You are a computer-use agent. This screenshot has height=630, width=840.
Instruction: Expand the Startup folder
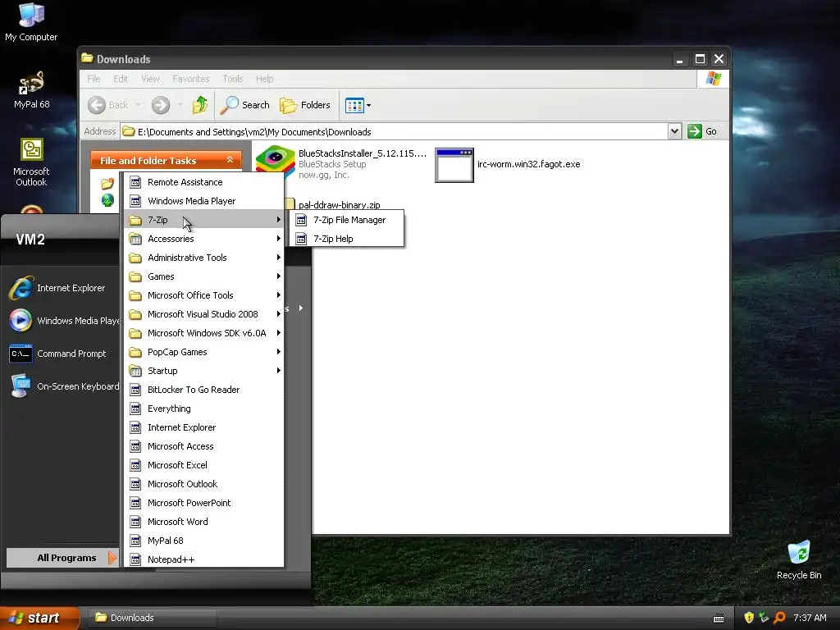pyautogui.click(x=204, y=371)
